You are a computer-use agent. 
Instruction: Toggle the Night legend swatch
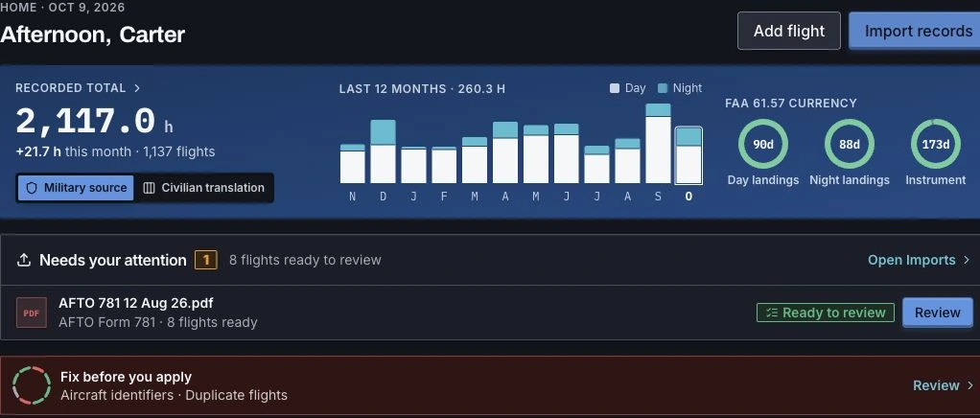(663, 88)
